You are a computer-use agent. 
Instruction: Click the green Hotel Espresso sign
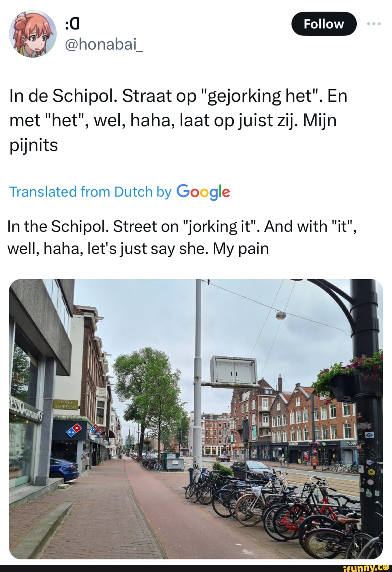66,404
